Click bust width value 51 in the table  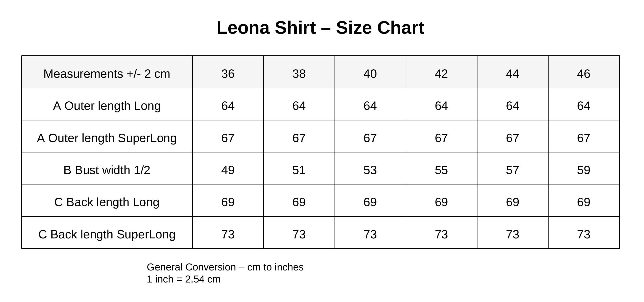click(299, 170)
